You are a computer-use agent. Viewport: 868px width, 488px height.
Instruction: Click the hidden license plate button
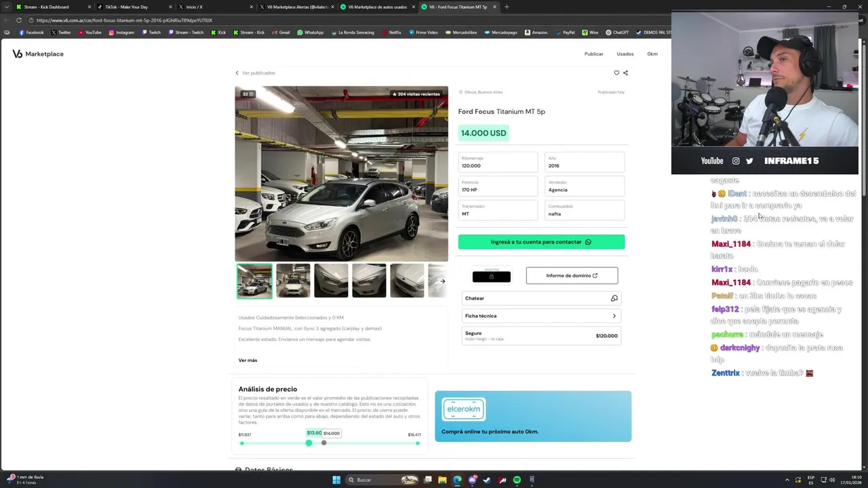click(x=492, y=276)
